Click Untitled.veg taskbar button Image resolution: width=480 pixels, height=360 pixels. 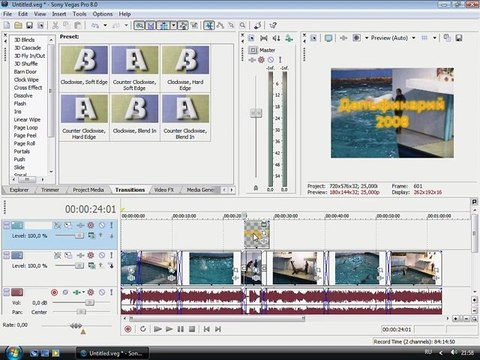(112, 353)
